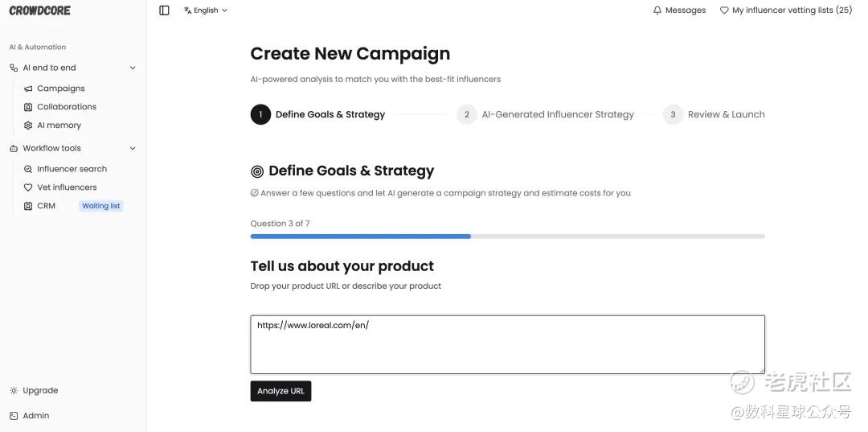This screenshot has width=868, height=432.
Task: Click the Question 3 of 7 progress bar
Action: (x=508, y=237)
